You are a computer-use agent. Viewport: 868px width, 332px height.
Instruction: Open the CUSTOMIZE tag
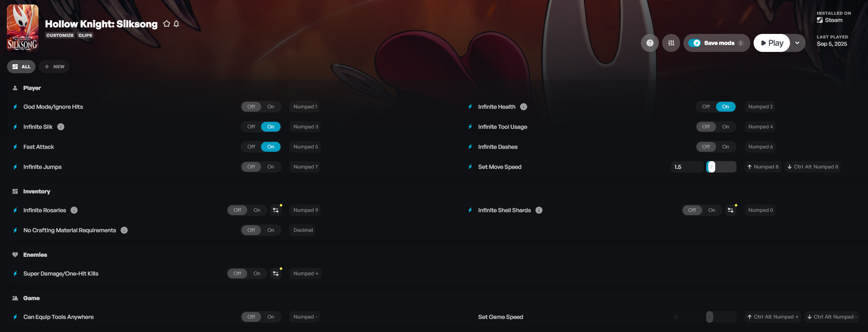tap(60, 35)
